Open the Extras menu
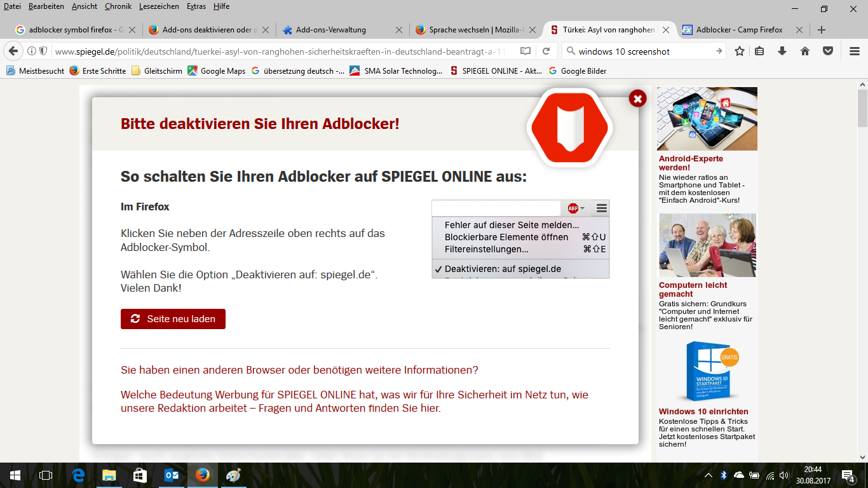 tap(196, 6)
